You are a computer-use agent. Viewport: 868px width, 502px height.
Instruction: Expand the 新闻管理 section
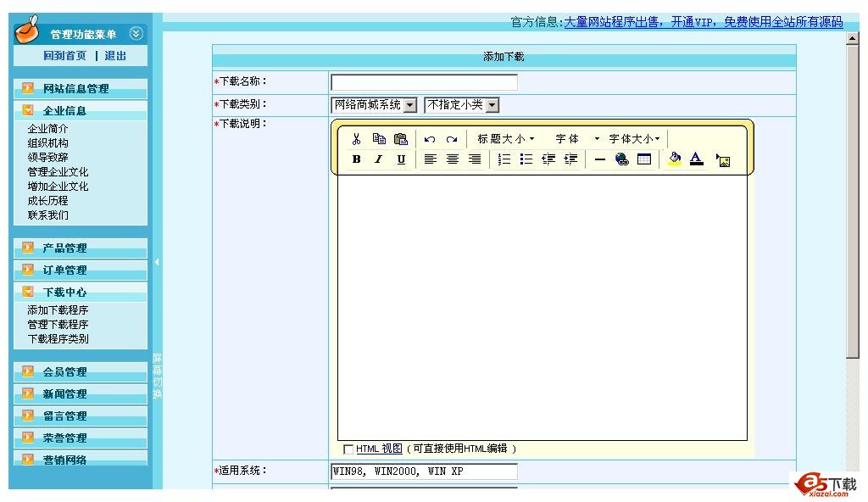pos(81,394)
